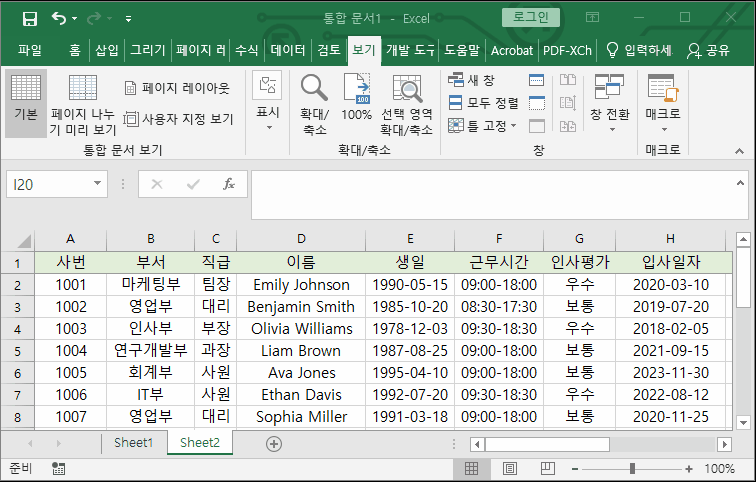Image resolution: width=756 pixels, height=482 pixels.
Task: Undo the last action
Action: [59, 19]
